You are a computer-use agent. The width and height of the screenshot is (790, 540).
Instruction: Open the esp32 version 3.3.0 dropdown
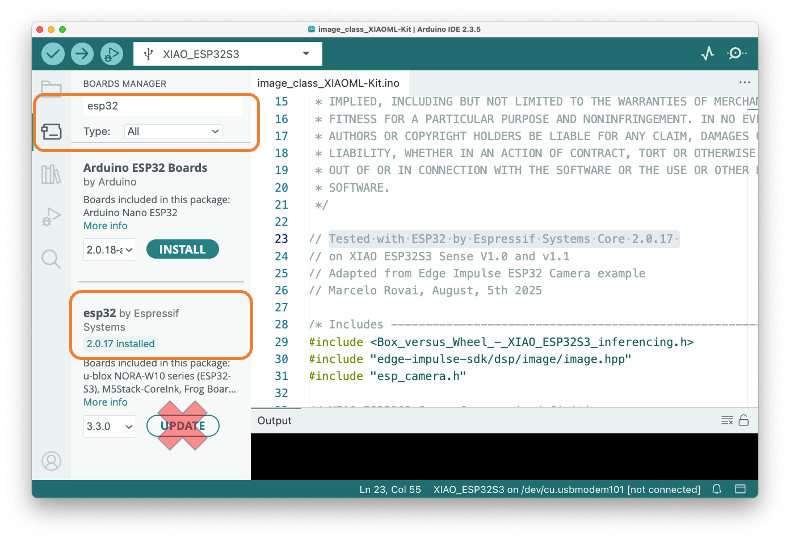click(109, 426)
